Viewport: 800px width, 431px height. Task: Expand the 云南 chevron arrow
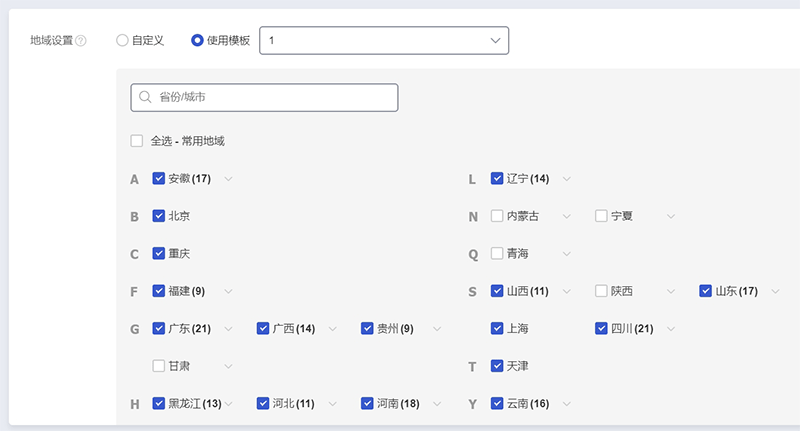pos(567,404)
